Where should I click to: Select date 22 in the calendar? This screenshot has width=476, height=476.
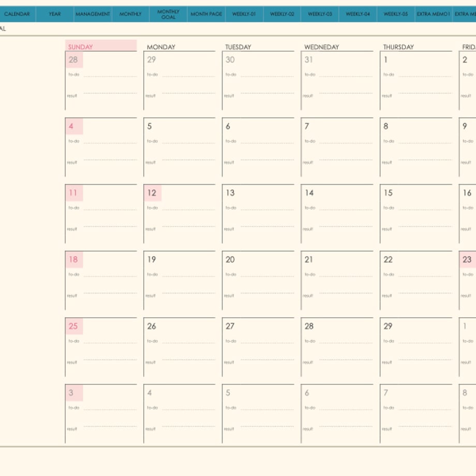(388, 260)
